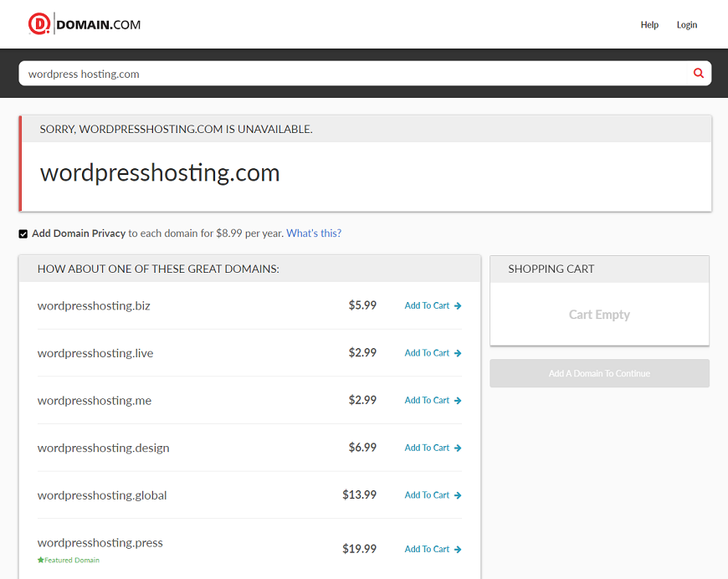
Task: Click arrow icon in wordpresshosting.press row
Action: pyautogui.click(x=458, y=549)
